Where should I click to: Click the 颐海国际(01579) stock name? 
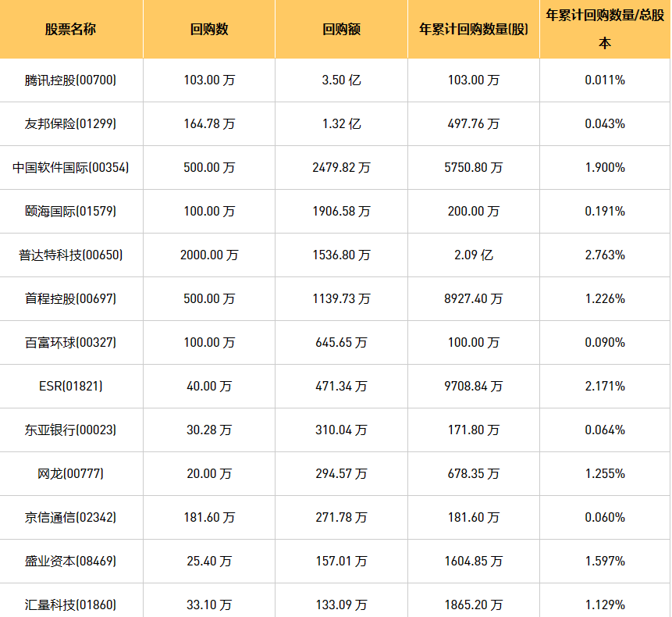click(71, 211)
